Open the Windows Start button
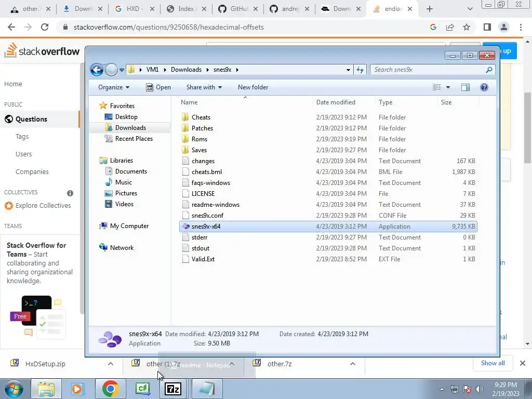Image resolution: width=532 pixels, height=399 pixels. pos(14,389)
